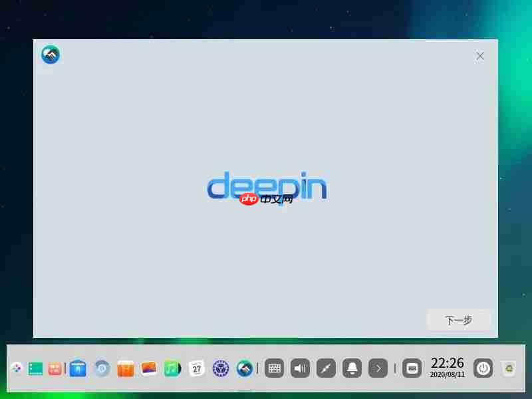Image resolution: width=532 pixels, height=399 pixels.
Task: Open the Album image viewer icon in dock
Action: click(x=149, y=368)
